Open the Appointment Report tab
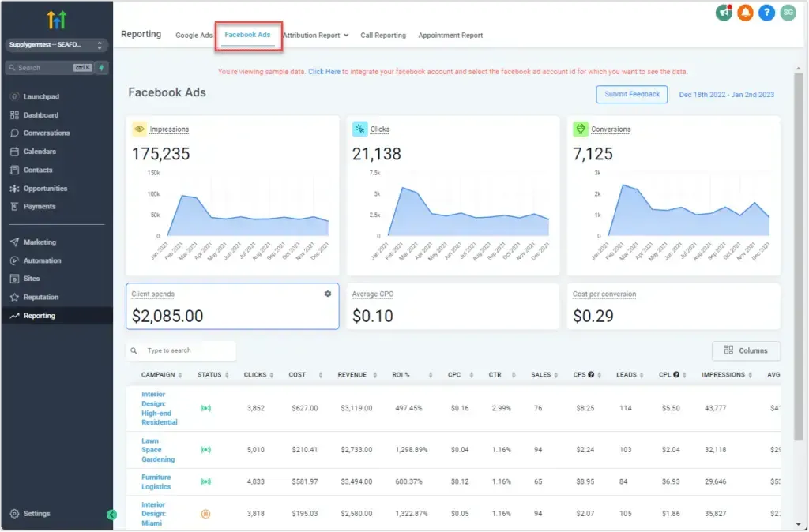This screenshot has height=532, width=809. coord(450,36)
